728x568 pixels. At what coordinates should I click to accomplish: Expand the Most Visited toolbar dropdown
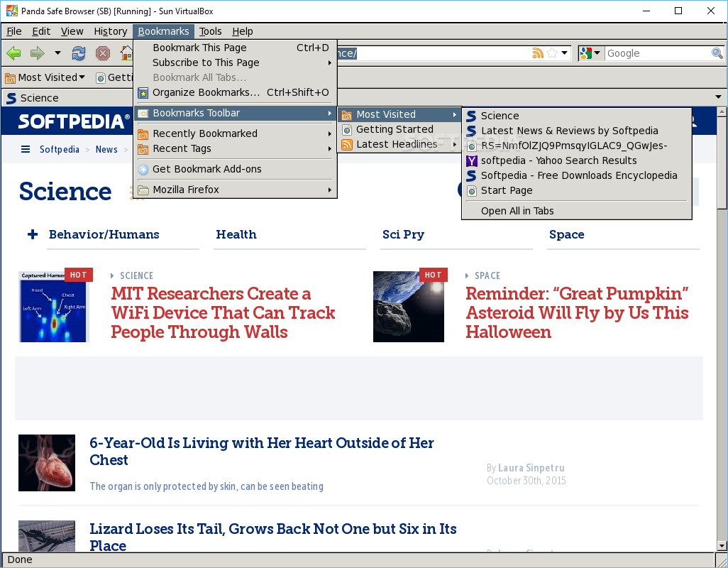coord(82,77)
